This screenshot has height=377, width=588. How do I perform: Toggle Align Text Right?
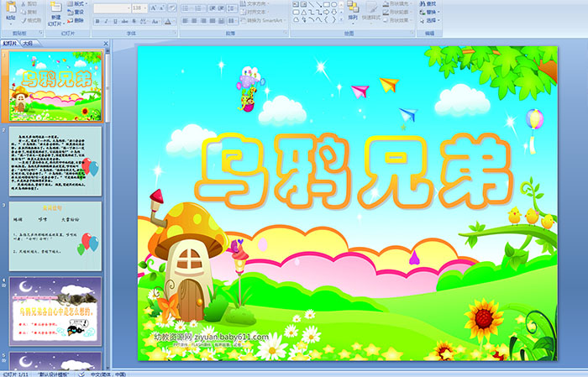coord(203,21)
